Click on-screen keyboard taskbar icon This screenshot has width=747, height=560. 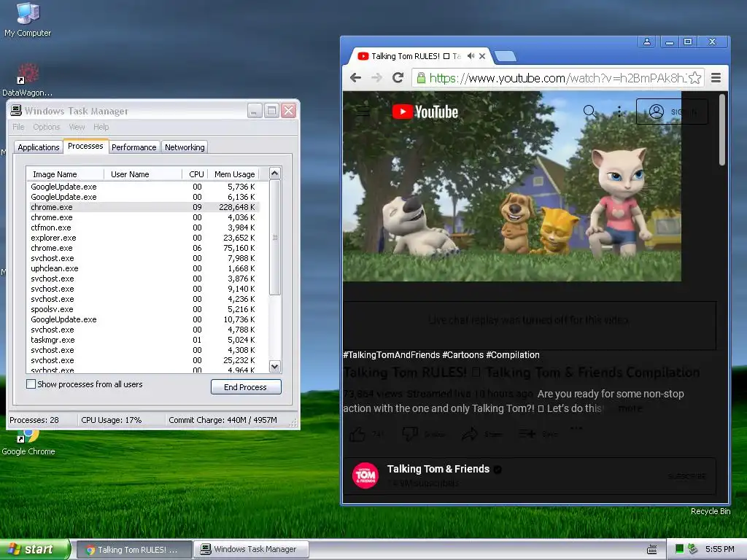pyautogui.click(x=651, y=550)
